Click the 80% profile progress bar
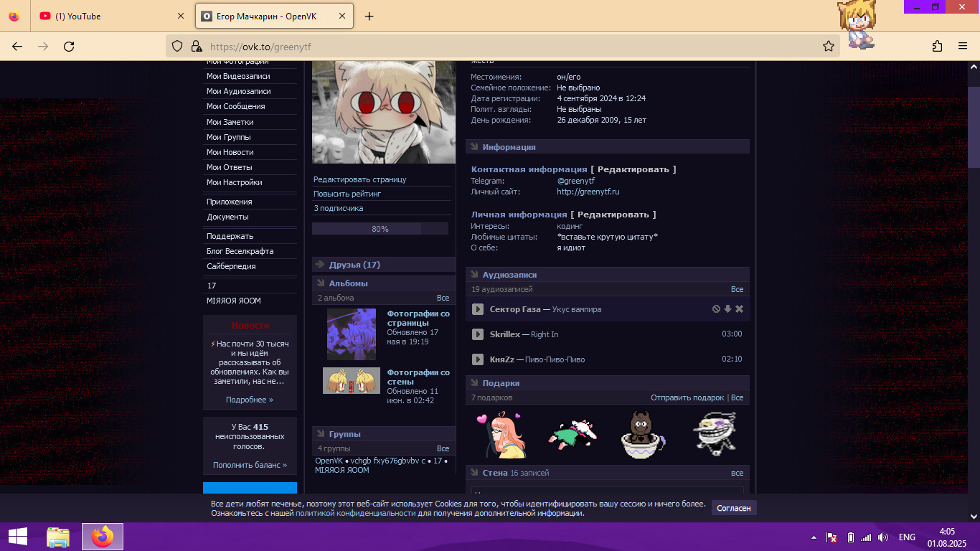The image size is (980, 551). (380, 229)
